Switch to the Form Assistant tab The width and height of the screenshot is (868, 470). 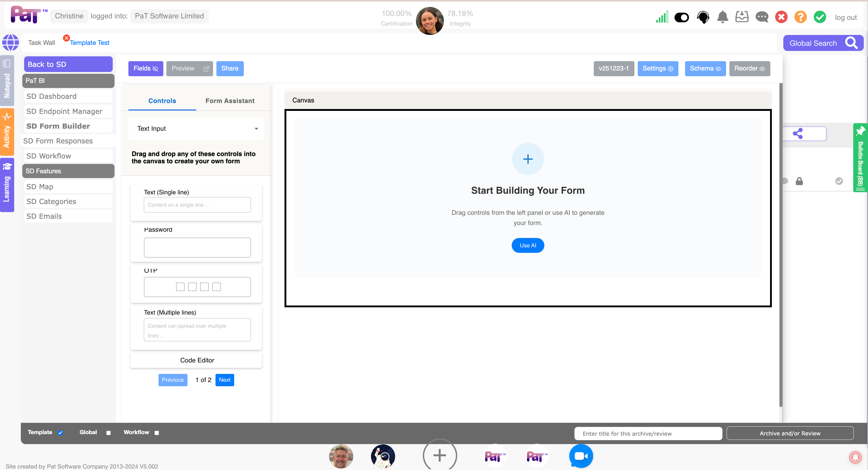click(x=230, y=101)
